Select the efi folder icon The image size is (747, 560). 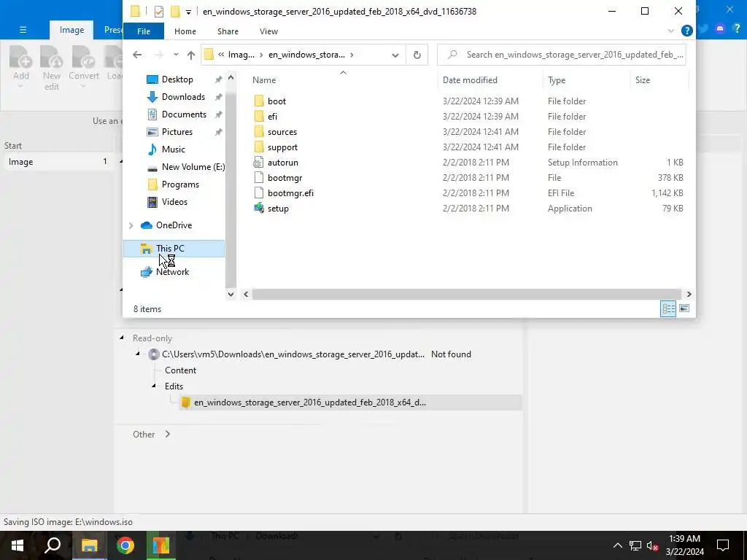click(259, 116)
